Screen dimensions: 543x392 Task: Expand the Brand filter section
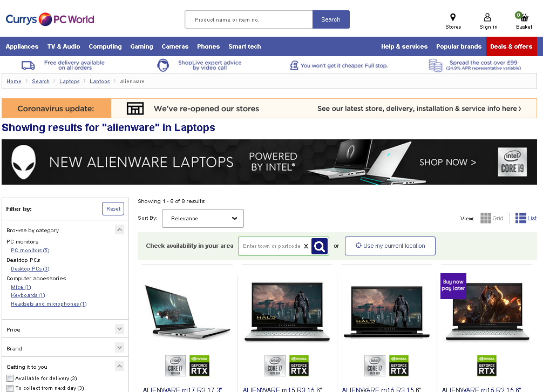[119, 347]
